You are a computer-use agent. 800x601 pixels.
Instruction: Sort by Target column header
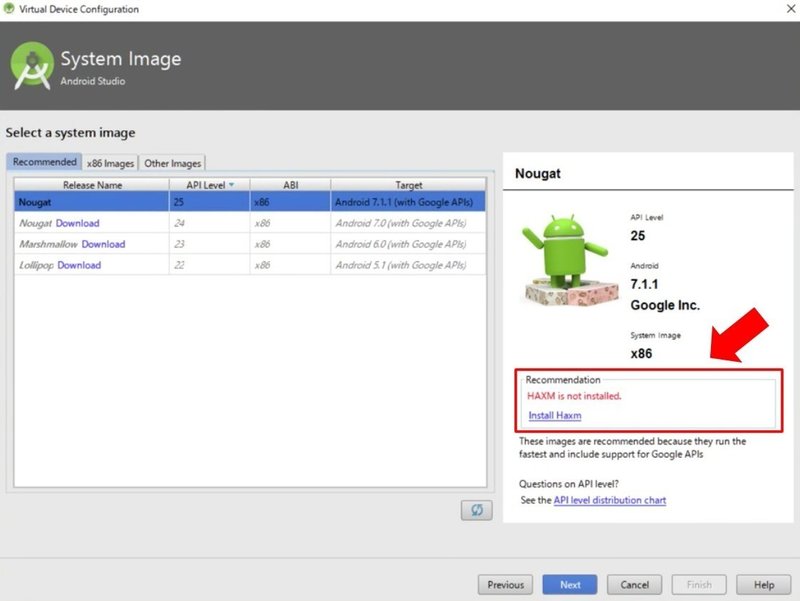point(409,185)
